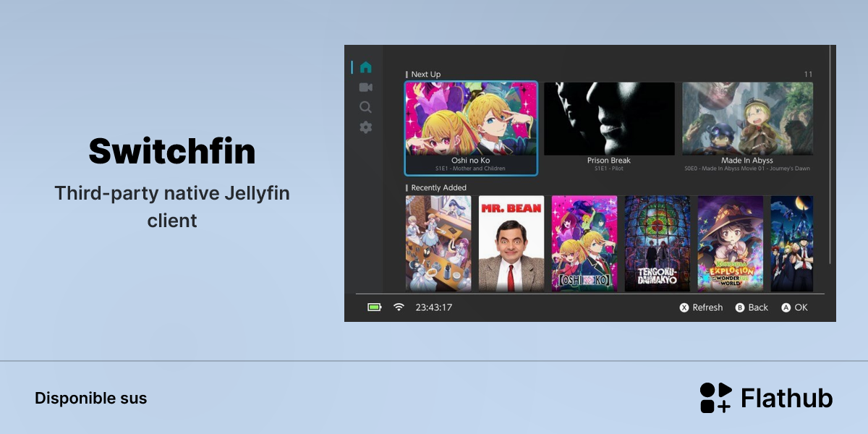Click the Recently Added section heading
Screen dimensions: 868x434
(439, 188)
